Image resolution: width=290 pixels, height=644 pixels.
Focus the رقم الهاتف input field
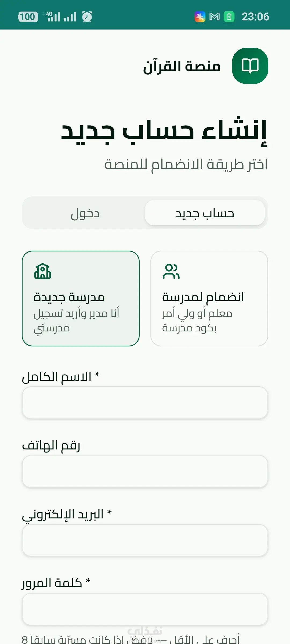[145, 471]
